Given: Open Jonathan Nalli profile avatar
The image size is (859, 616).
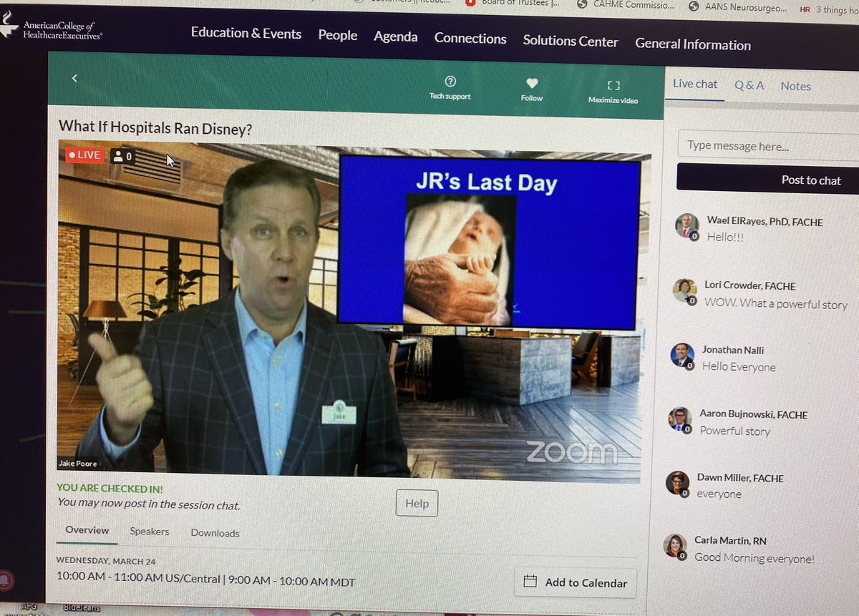Looking at the screenshot, I should pyautogui.click(x=682, y=355).
